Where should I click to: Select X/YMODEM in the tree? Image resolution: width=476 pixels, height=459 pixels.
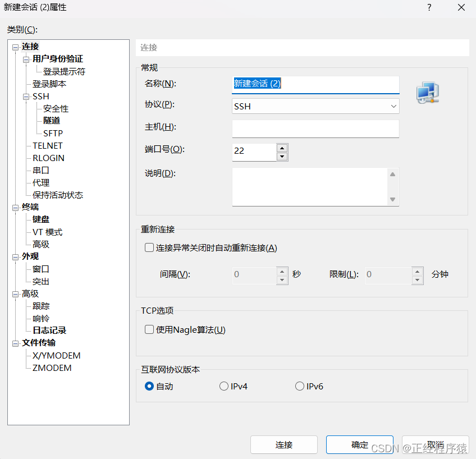point(57,356)
